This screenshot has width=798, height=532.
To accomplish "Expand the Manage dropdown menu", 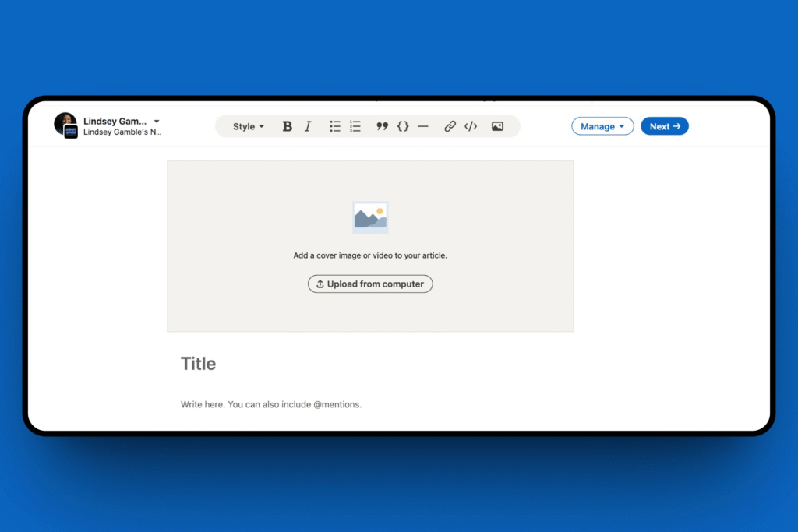I will [x=602, y=126].
